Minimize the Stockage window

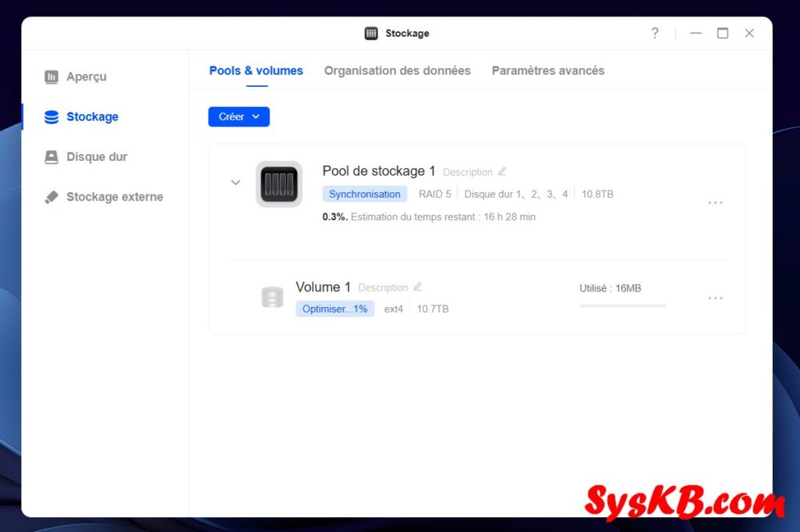point(696,33)
